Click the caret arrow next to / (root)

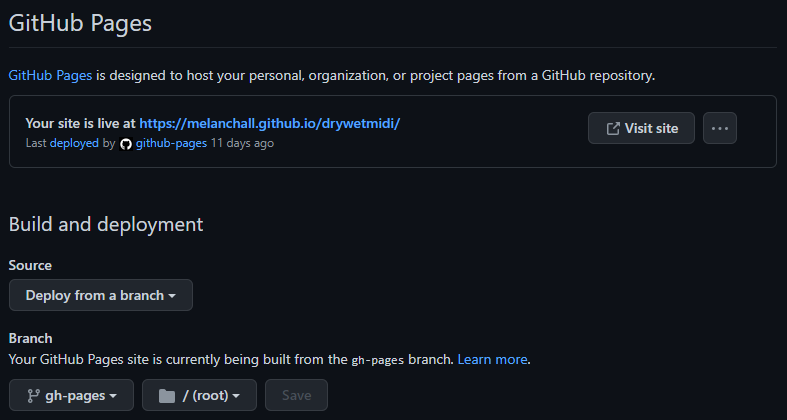[x=236, y=396]
